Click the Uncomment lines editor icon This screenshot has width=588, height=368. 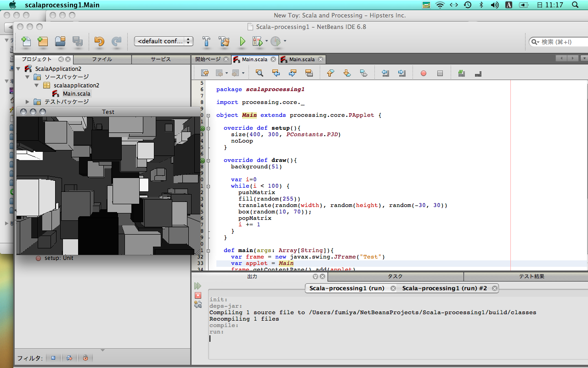[x=478, y=73]
